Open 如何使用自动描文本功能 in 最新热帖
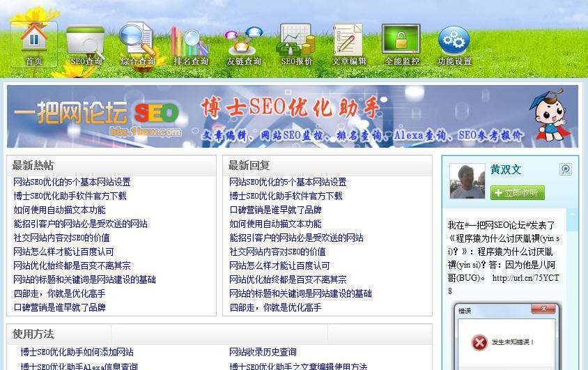 [59, 210]
